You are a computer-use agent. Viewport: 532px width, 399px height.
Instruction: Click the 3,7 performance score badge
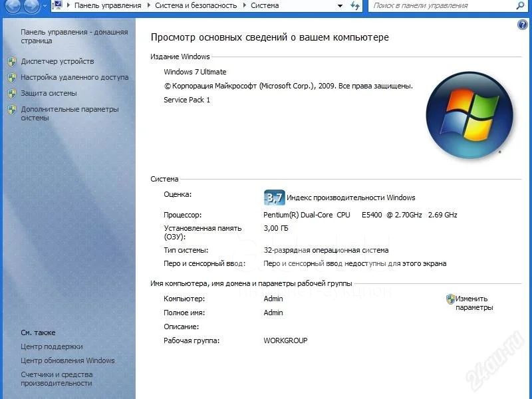[274, 198]
